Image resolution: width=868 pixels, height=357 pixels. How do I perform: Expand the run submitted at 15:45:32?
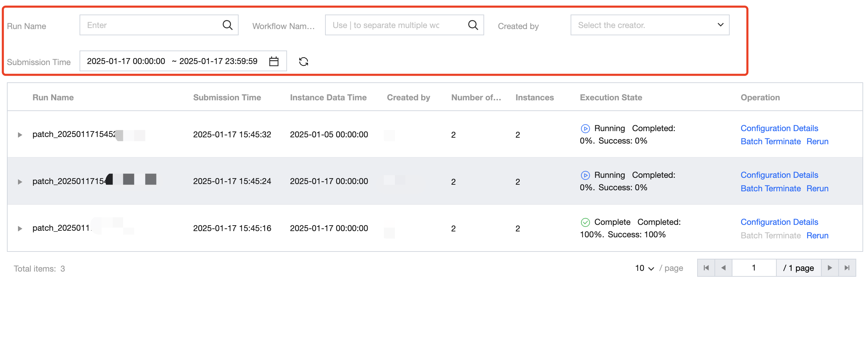(20, 135)
